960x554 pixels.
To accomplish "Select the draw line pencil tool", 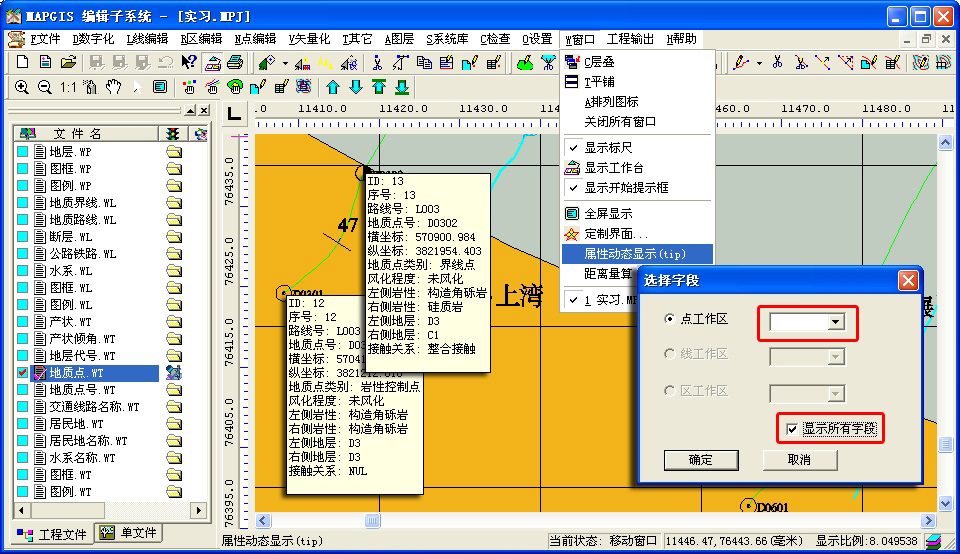I will click(741, 62).
